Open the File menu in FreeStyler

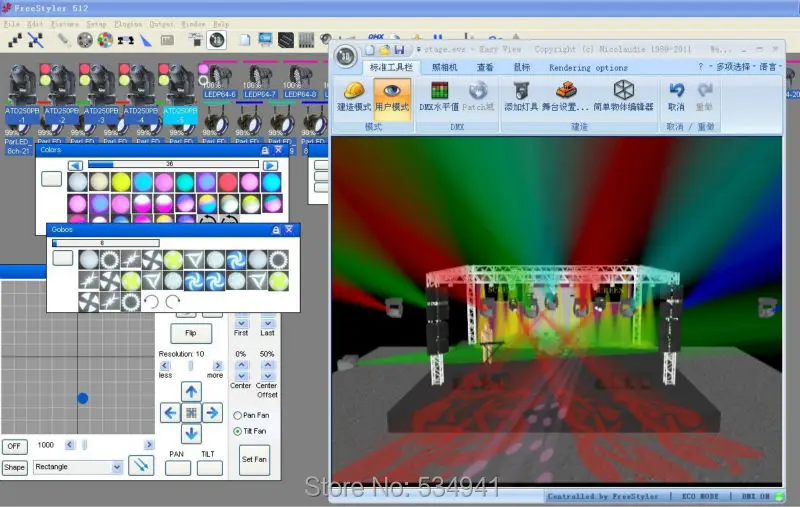point(12,24)
